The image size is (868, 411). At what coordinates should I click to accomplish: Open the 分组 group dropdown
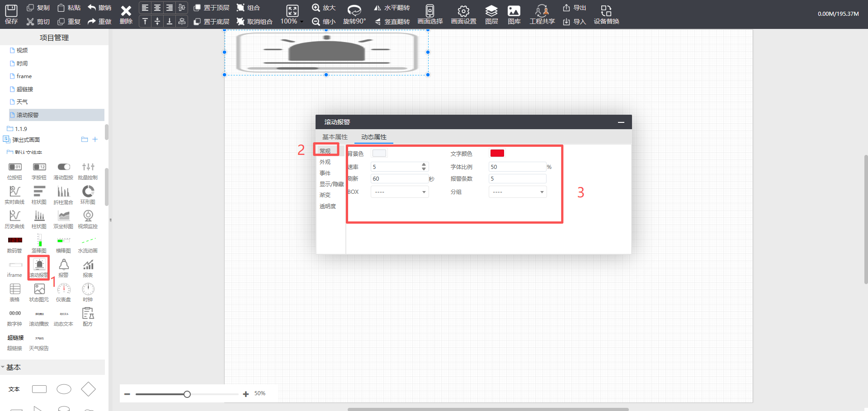(517, 192)
